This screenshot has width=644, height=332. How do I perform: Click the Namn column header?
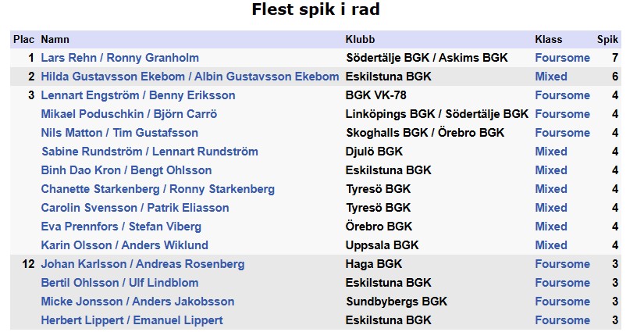[55, 39]
